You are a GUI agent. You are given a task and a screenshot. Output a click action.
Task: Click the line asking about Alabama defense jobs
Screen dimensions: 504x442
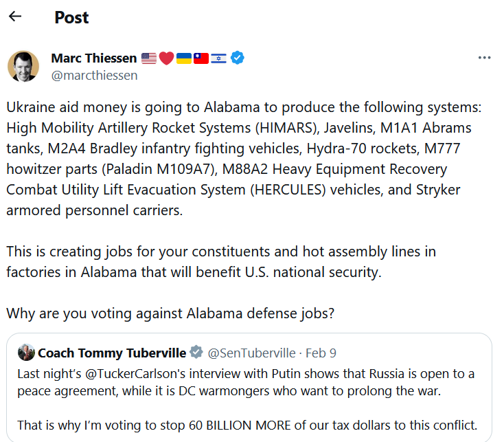click(x=170, y=313)
